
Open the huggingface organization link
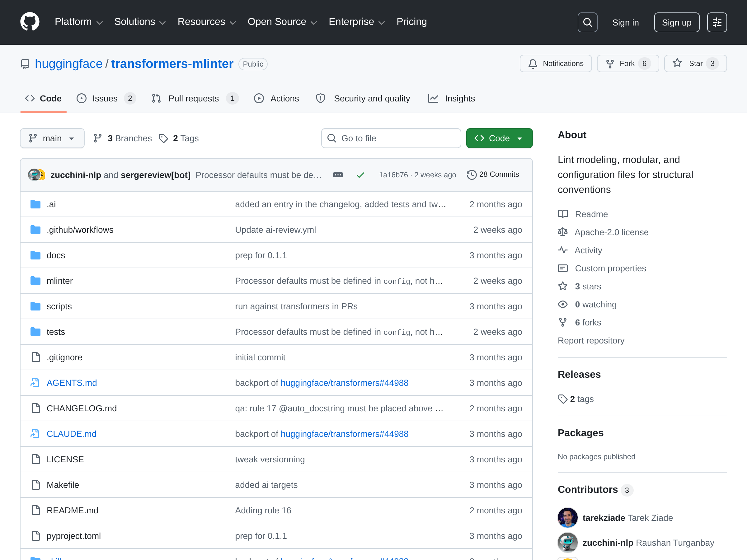pyautogui.click(x=68, y=64)
